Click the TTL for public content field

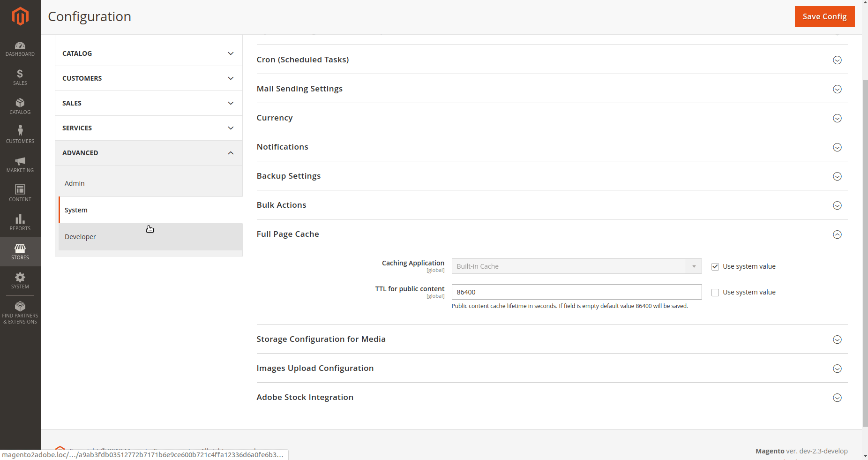tap(576, 292)
